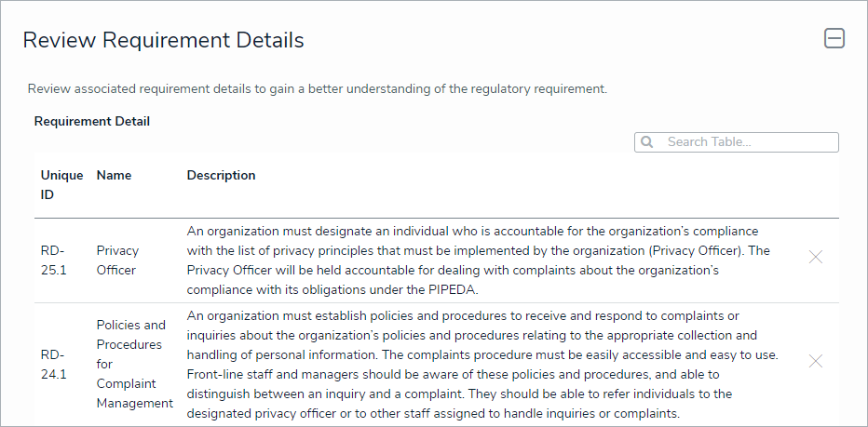Image resolution: width=868 pixels, height=427 pixels.
Task: Collapse the Review Requirement Details section
Action: tap(834, 39)
